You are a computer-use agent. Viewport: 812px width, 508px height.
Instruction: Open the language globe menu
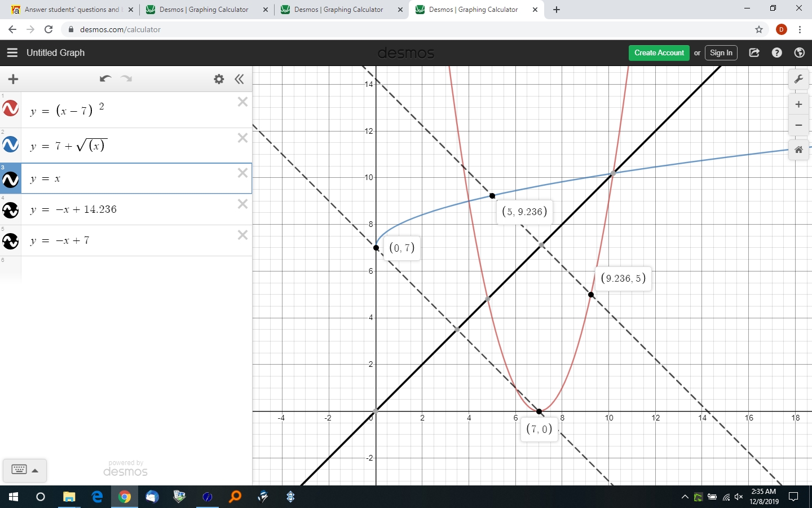pos(799,52)
